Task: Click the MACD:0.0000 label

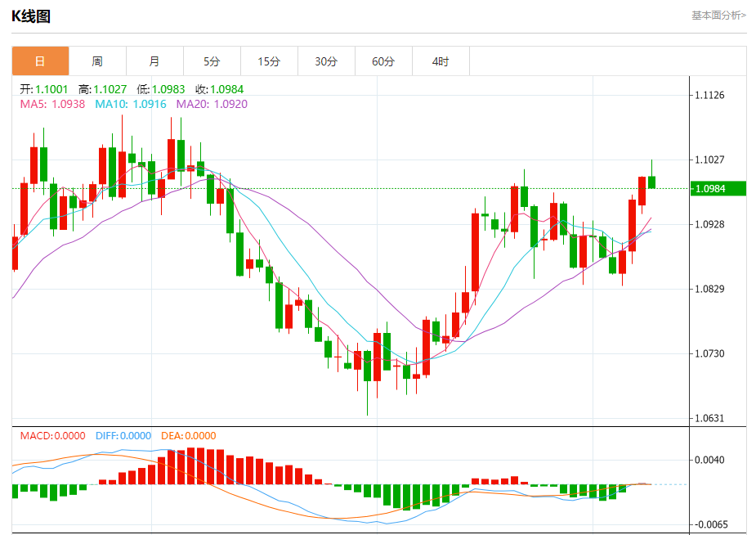Action: tap(52, 436)
